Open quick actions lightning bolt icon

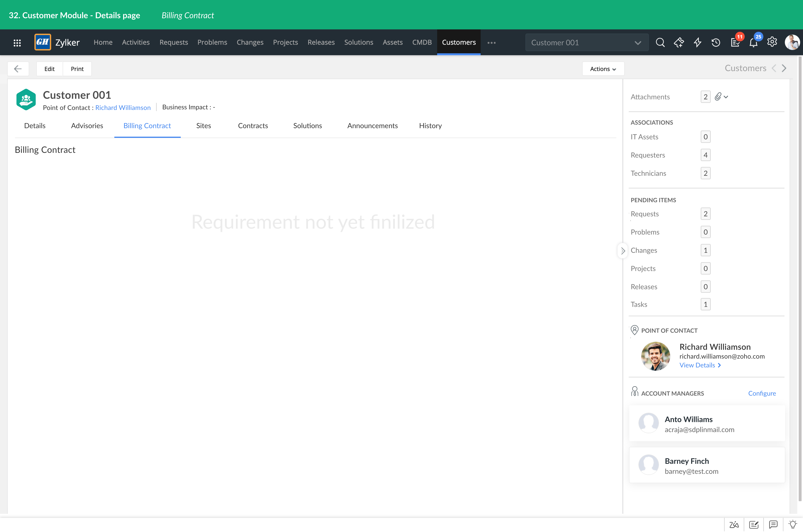(x=697, y=42)
